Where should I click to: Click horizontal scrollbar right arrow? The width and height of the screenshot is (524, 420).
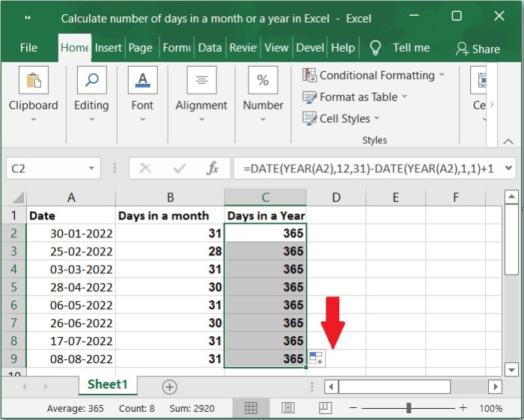[x=496, y=387]
